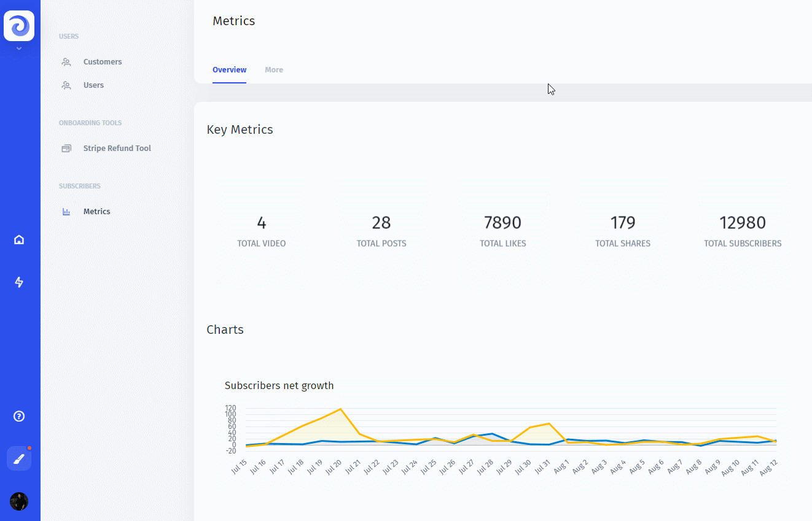Image resolution: width=812 pixels, height=521 pixels.
Task: Click the Stripe Refund Tool card icon
Action: (x=66, y=149)
